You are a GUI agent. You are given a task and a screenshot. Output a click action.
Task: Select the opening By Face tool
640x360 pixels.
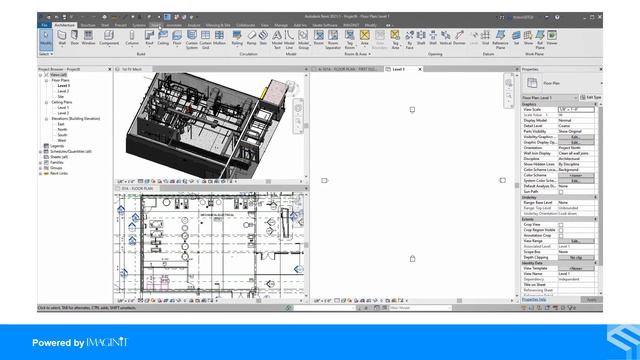coord(409,40)
